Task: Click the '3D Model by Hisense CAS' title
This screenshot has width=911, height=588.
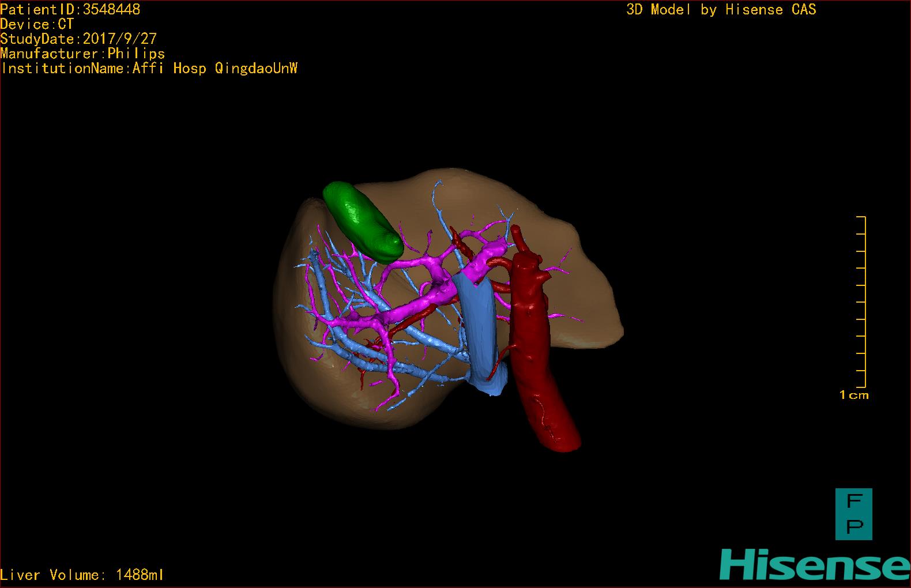Action: coord(721,9)
